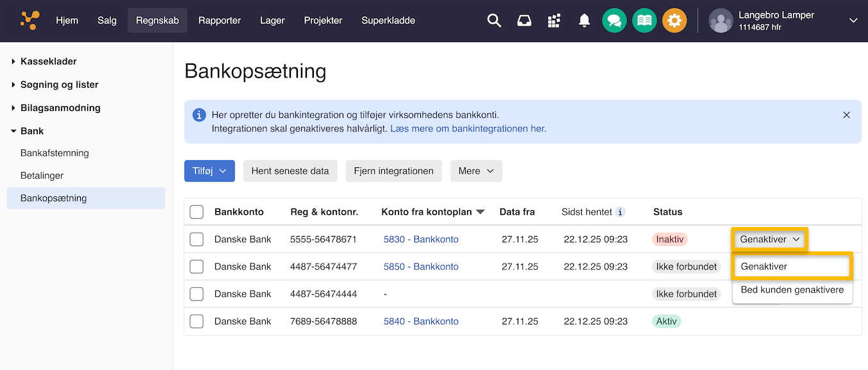
Task: Click the apps grid icon
Action: [x=554, y=21]
